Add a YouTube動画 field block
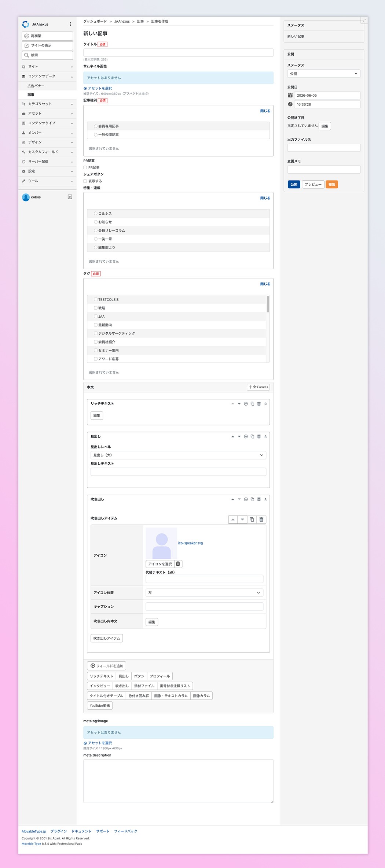 coord(100,705)
